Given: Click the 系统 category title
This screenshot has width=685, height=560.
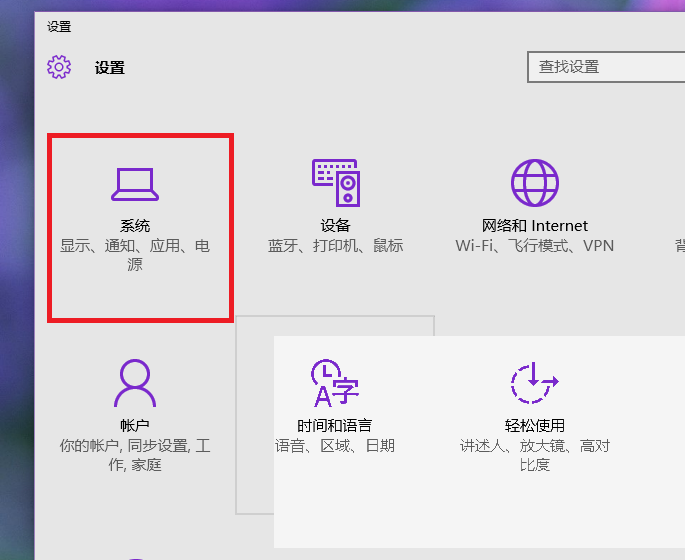Looking at the screenshot, I should pos(135,226).
